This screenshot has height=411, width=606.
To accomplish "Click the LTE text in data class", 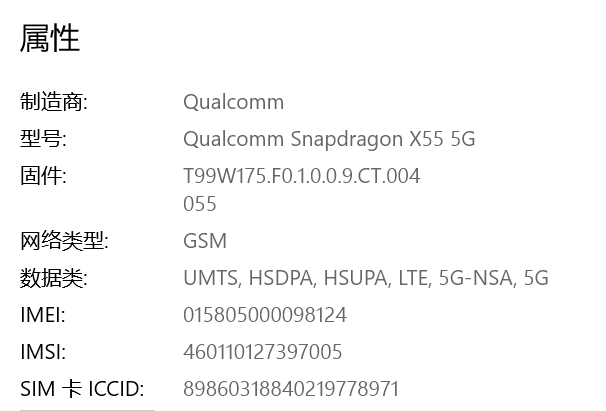I will (413, 278).
